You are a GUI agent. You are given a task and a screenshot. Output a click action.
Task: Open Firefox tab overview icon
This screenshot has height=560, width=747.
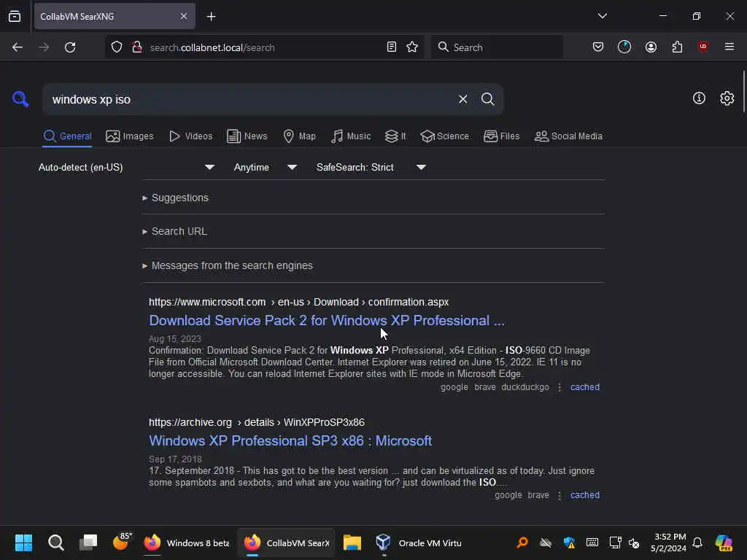click(x=15, y=16)
